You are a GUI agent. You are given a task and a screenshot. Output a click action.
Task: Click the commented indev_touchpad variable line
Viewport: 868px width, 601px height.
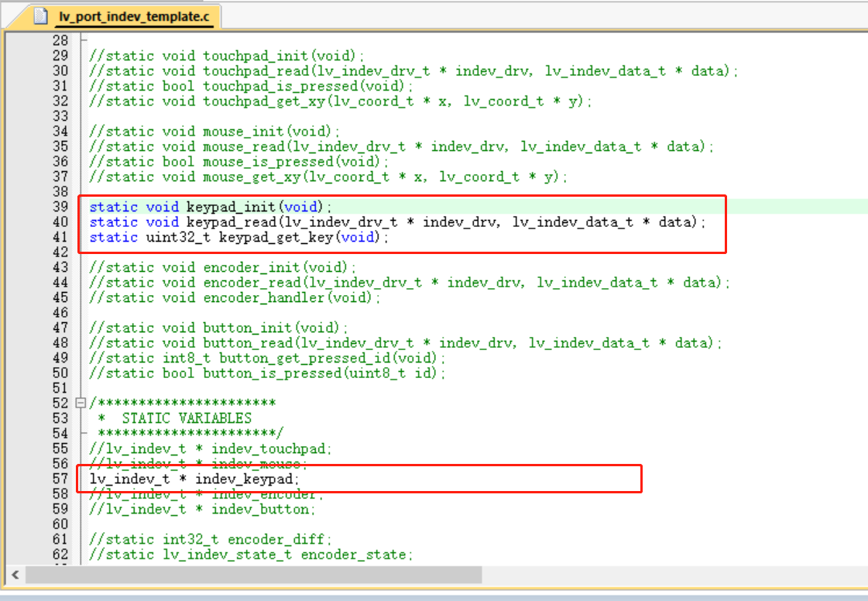point(210,449)
